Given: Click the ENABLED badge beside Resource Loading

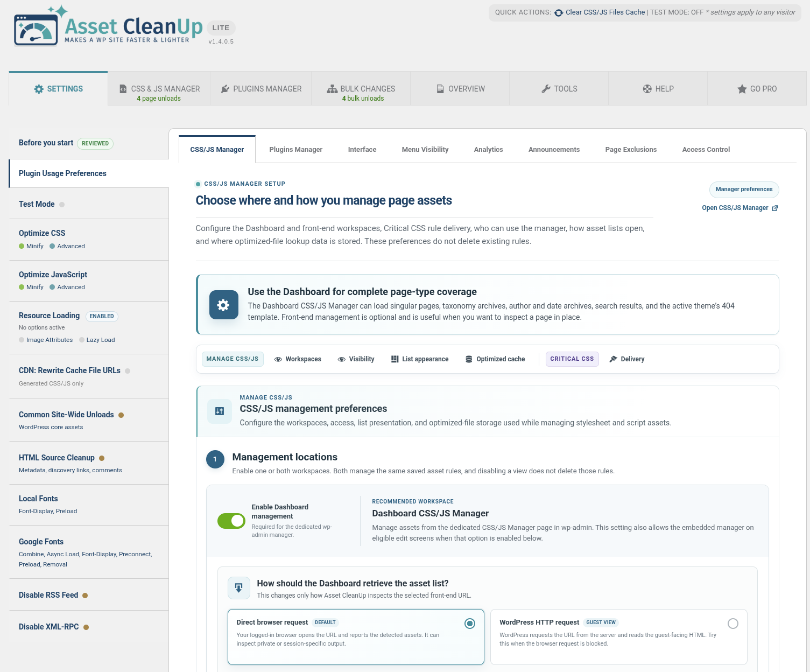Looking at the screenshot, I should (x=102, y=316).
